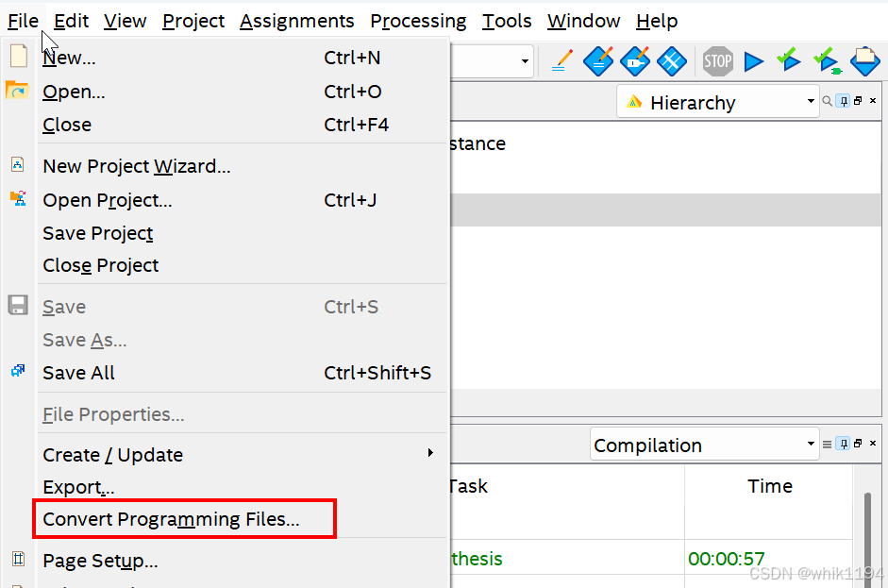Open the Pin Planner icon
The width and height of the screenshot is (888, 588).
click(x=635, y=61)
